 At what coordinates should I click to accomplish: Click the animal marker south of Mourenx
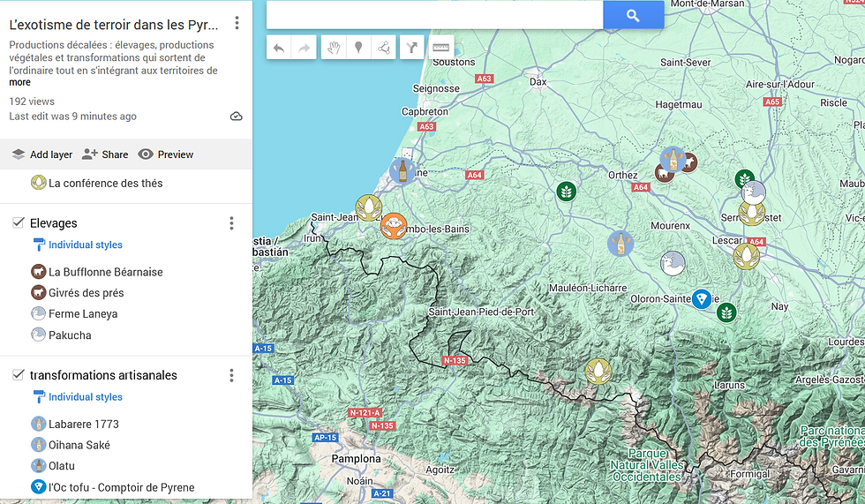tap(673, 264)
